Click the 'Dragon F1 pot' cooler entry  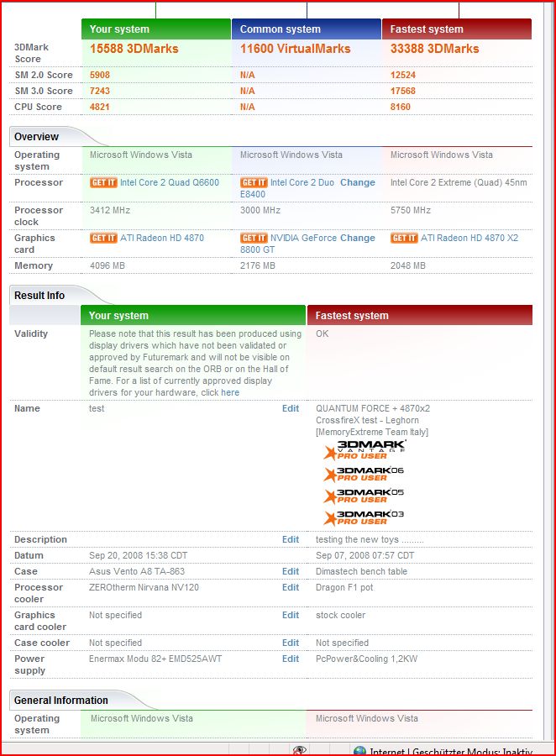point(344,587)
